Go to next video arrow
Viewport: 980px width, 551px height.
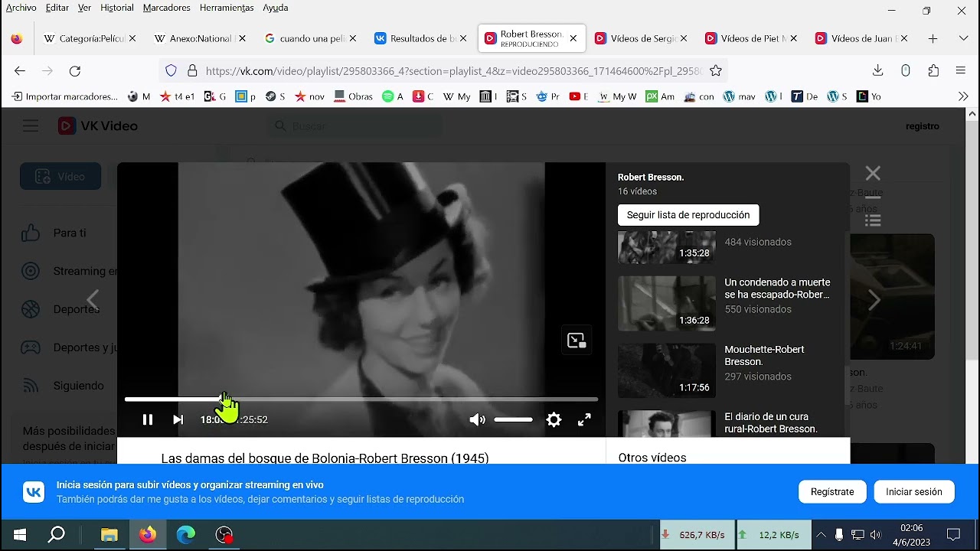[874, 300]
